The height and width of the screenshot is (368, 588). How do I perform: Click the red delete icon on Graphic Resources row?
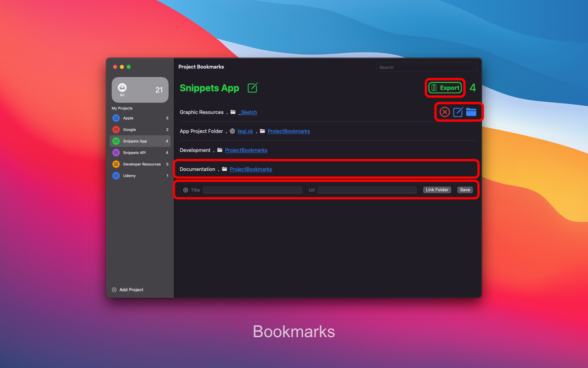445,112
